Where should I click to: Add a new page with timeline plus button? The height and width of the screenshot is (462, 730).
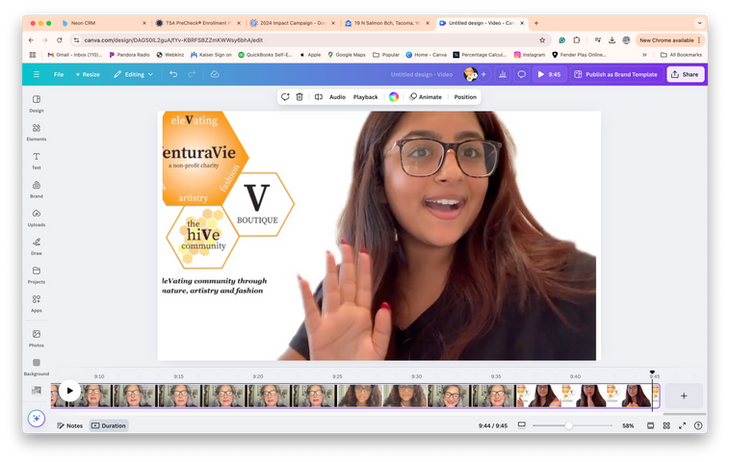click(683, 396)
